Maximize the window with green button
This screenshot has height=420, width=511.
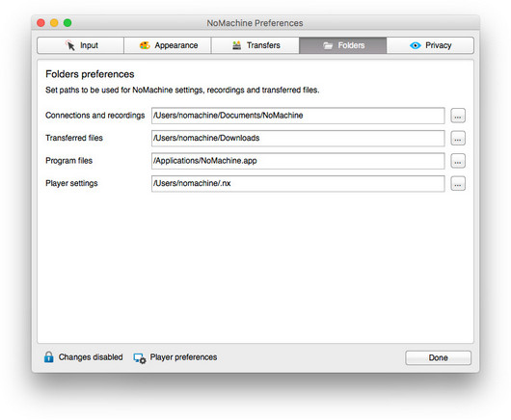click(x=67, y=23)
